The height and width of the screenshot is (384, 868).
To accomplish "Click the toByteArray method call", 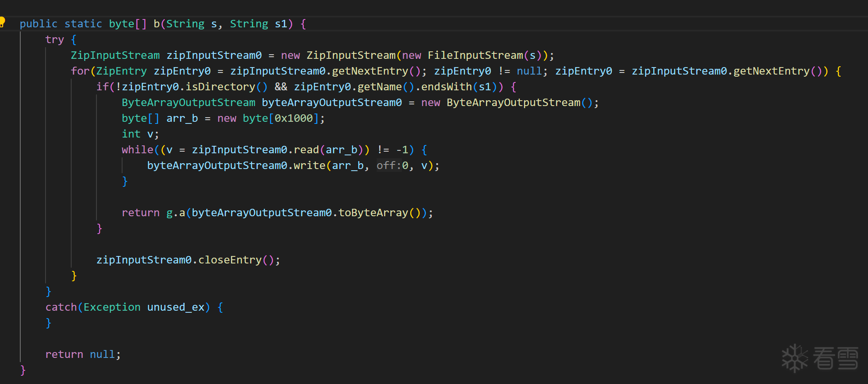I will click(373, 213).
